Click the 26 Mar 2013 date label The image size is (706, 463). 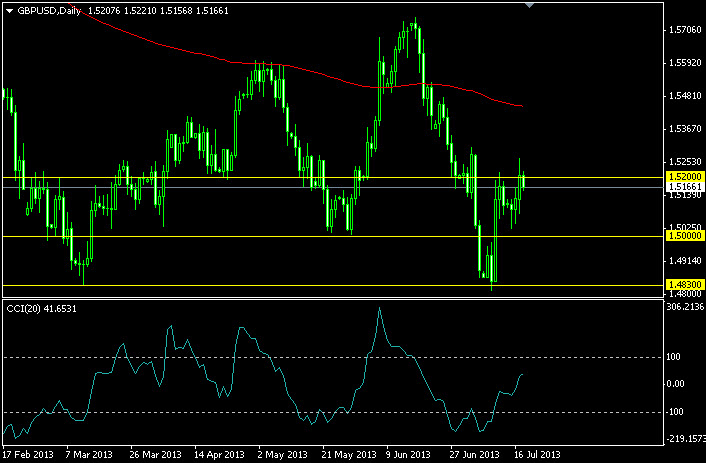point(155,454)
